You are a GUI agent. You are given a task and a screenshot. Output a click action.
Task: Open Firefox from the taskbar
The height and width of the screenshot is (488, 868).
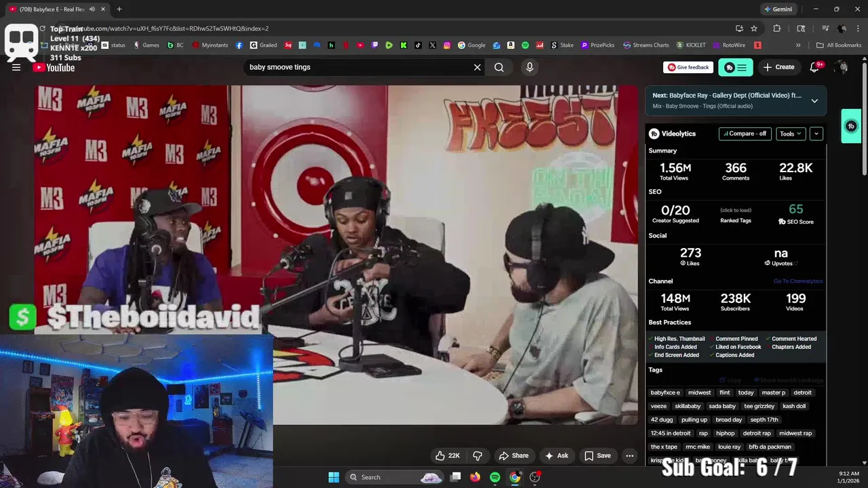(475, 477)
